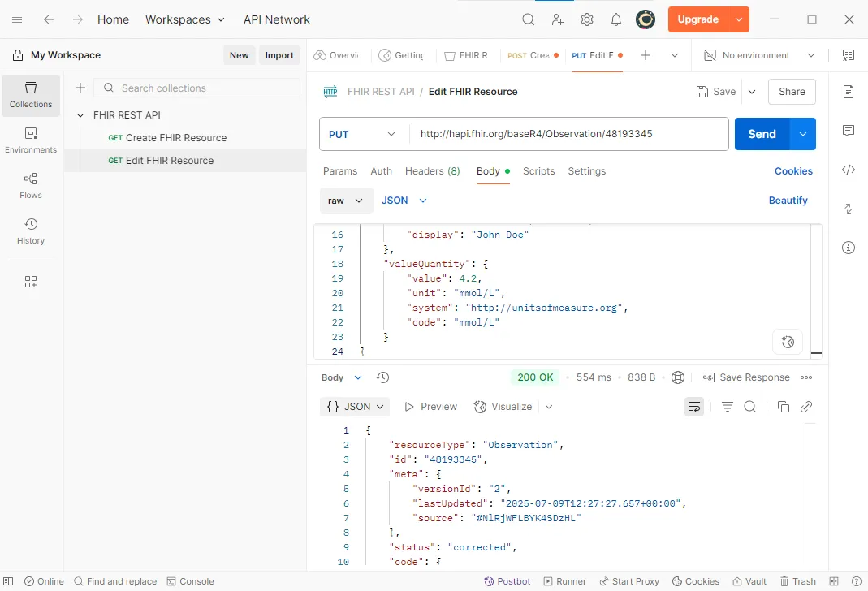Click the configure sidebar apps icon

pyautogui.click(x=31, y=282)
